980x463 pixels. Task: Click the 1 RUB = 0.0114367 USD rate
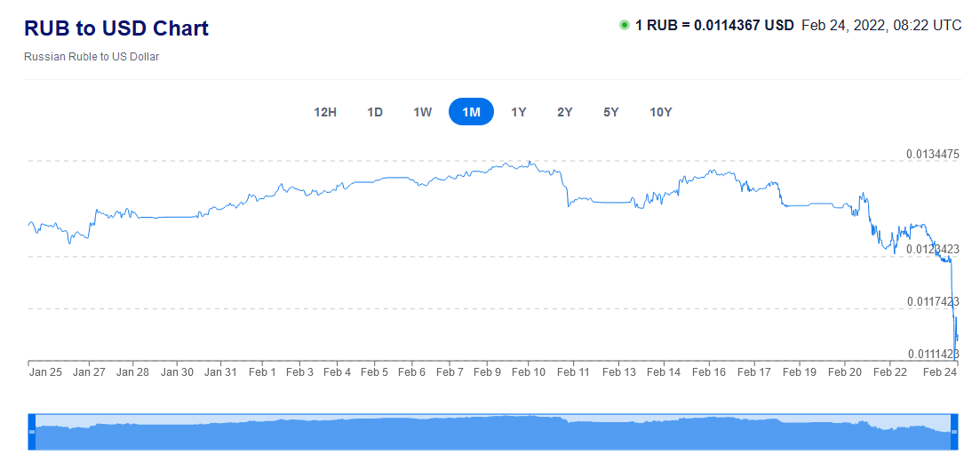tap(714, 25)
